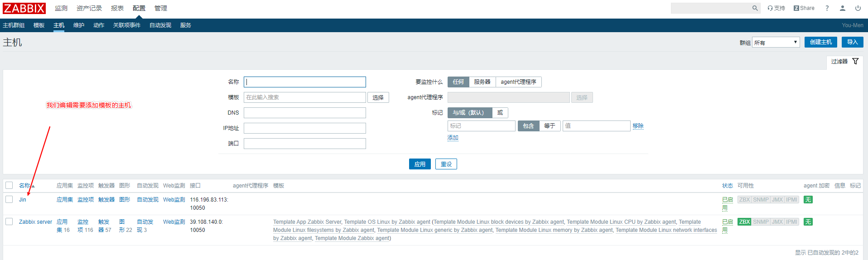Select 任何 monitoring option
Image resolution: width=868 pixels, height=260 pixels.
point(458,82)
